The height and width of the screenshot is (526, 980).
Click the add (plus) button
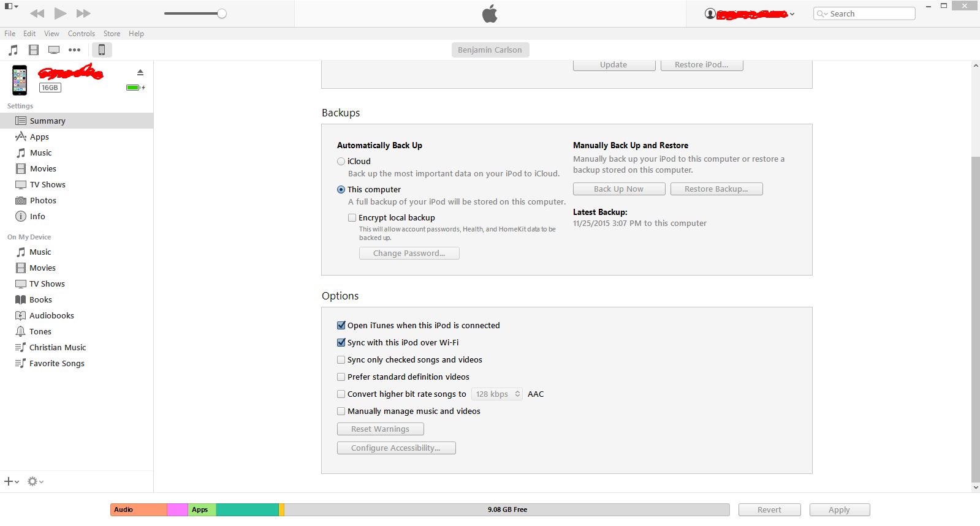(x=12, y=481)
